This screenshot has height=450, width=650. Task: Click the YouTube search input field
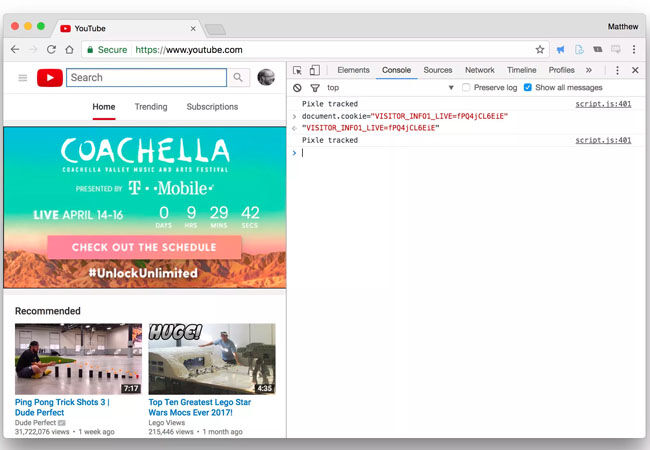[146, 77]
